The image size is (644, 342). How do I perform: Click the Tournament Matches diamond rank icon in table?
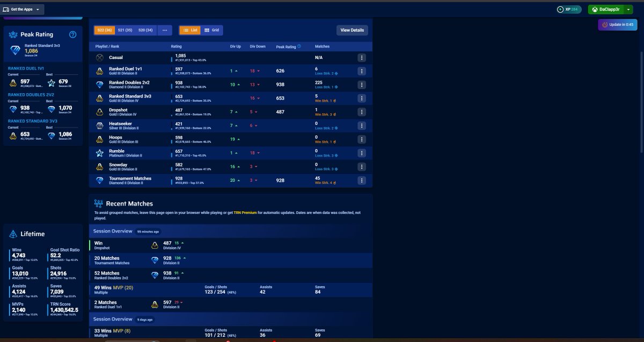pos(99,180)
